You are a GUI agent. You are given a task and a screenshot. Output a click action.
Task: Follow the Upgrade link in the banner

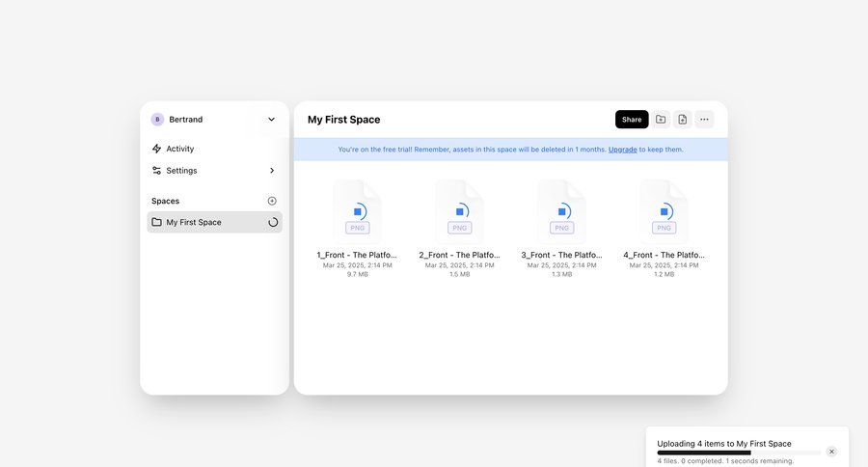click(622, 150)
